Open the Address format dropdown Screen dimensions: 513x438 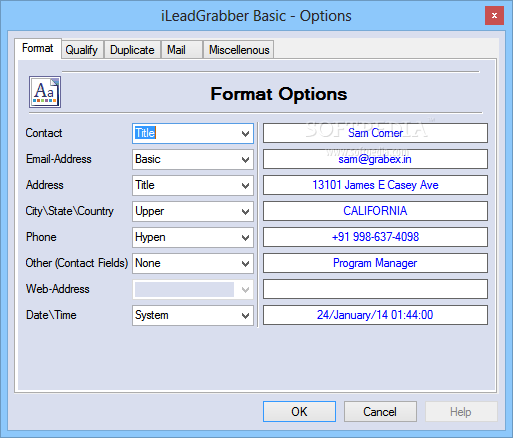tap(193, 185)
